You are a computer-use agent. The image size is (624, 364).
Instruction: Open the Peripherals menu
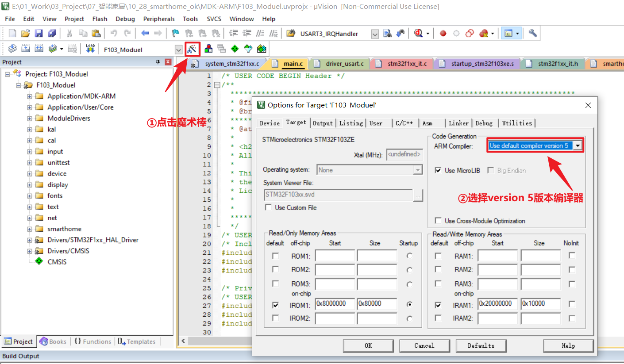click(x=159, y=19)
